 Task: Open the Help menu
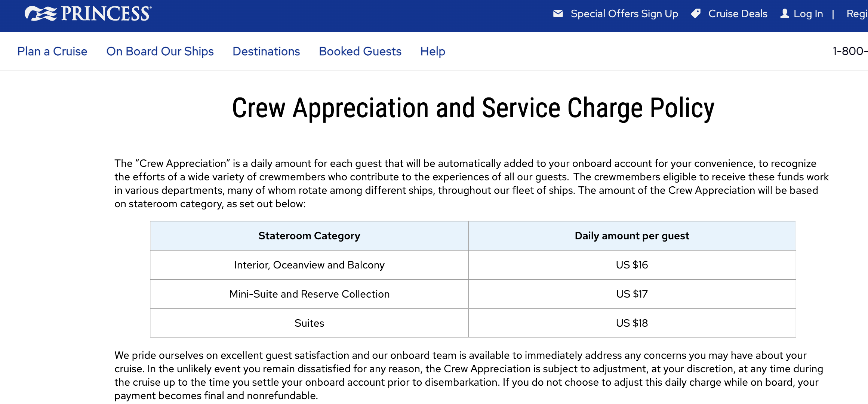(x=433, y=51)
